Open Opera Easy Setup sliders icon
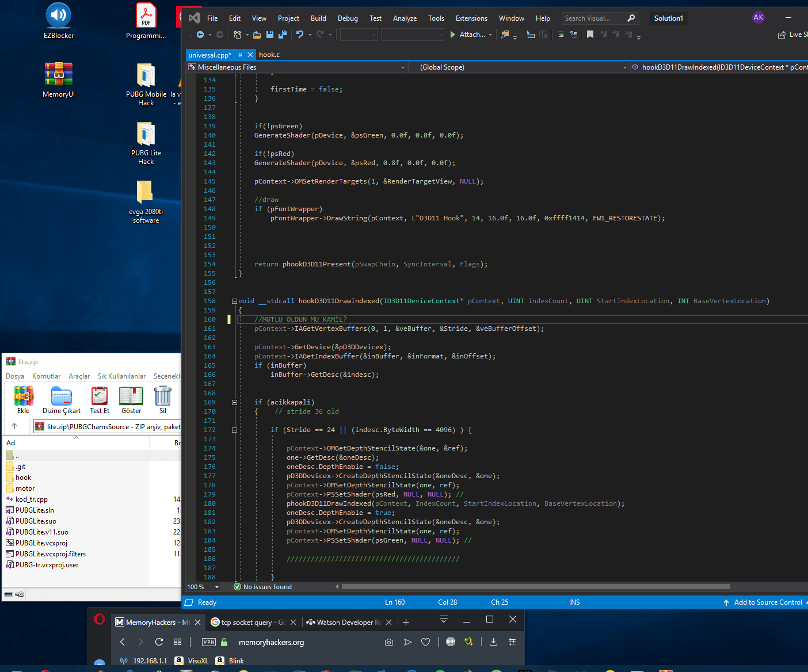The height and width of the screenshot is (672, 808). click(512, 642)
